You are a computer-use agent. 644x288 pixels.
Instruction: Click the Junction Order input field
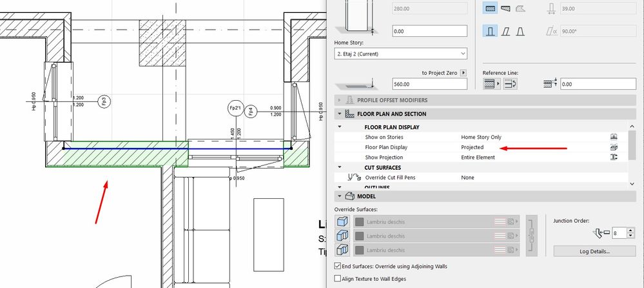(x=620, y=233)
